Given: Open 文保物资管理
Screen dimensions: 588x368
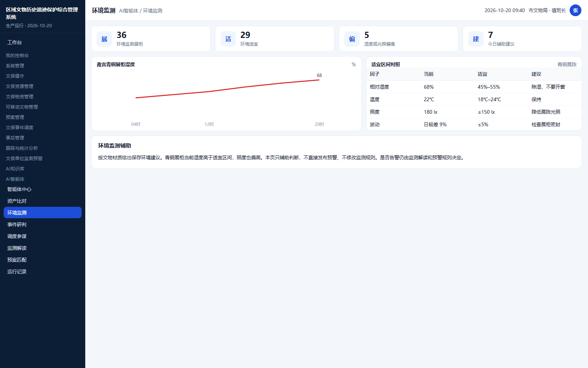Looking at the screenshot, I should pos(19,97).
